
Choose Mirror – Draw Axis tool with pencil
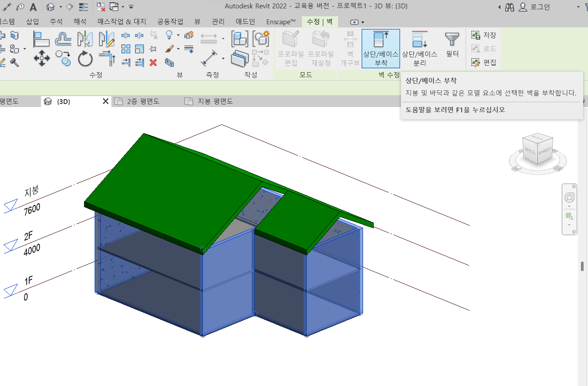107,39
